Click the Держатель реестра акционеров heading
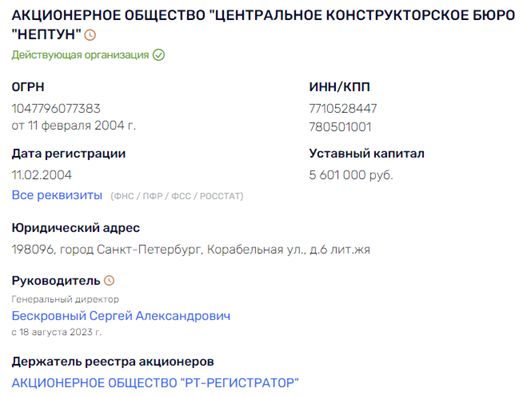Image resolution: width=531 pixels, height=396 pixels. coord(113,362)
